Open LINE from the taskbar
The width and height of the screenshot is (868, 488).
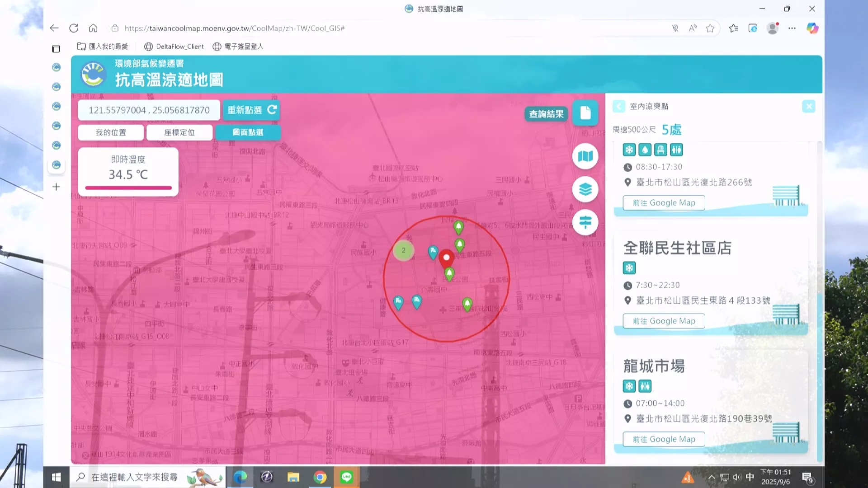tap(346, 477)
